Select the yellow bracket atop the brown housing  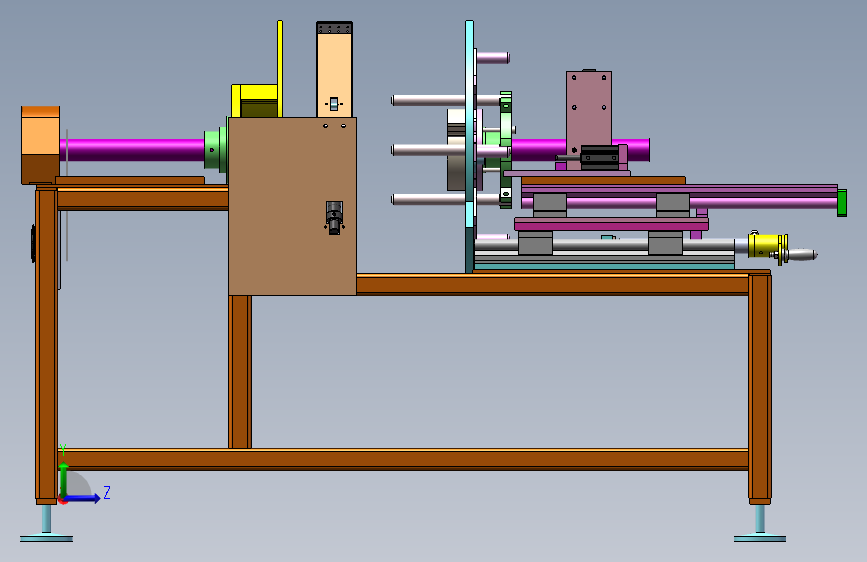[x=254, y=101]
